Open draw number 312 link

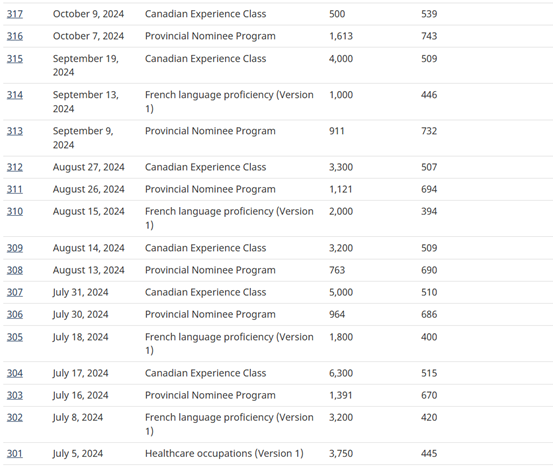(15, 167)
